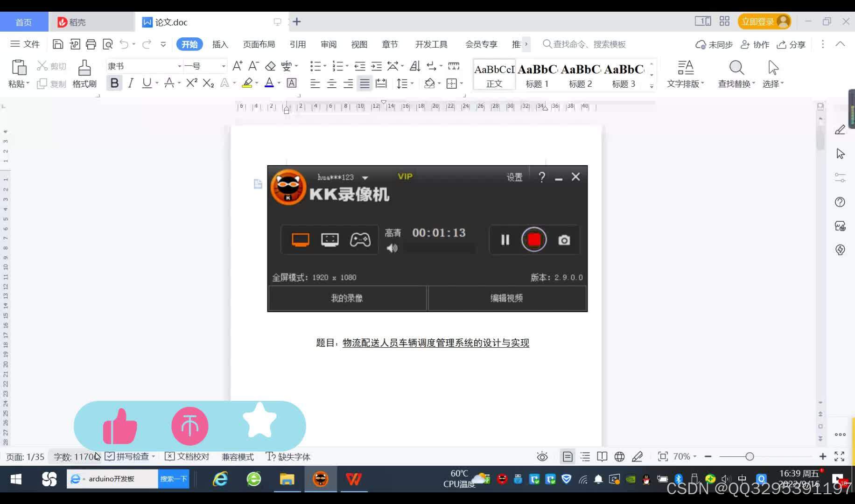The image size is (855, 504).
Task: Take screenshot with KK camera icon
Action: tap(564, 240)
